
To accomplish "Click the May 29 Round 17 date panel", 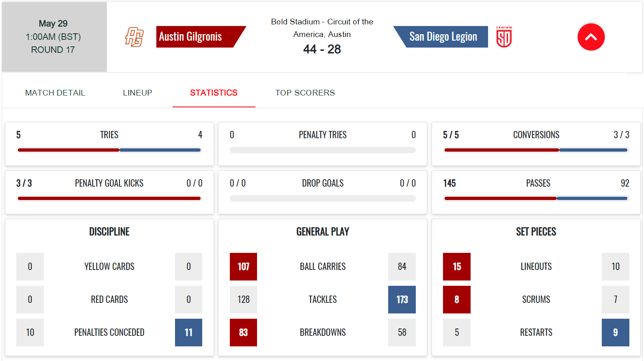I will click(54, 37).
